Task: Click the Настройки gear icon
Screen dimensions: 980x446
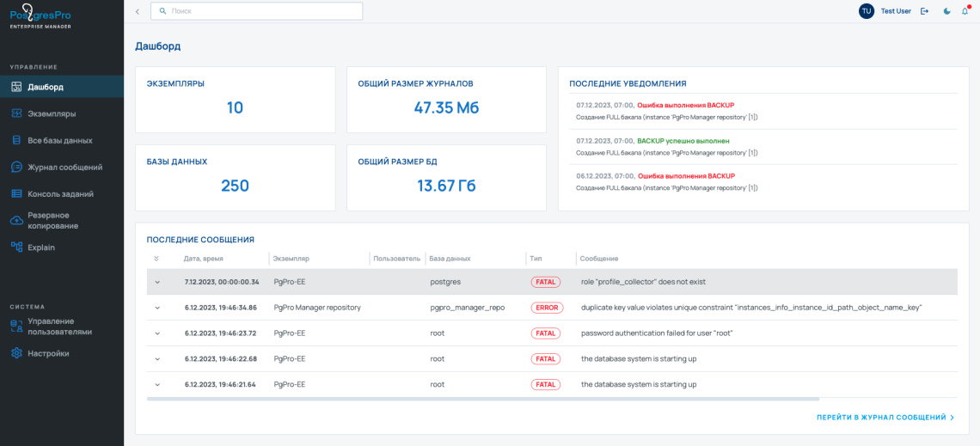Action: click(x=17, y=353)
